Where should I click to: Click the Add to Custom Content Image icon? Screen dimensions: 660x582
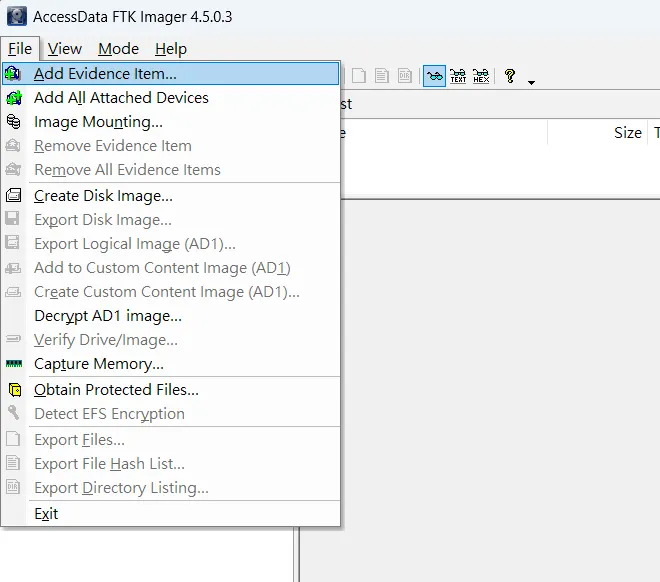pos(13,268)
